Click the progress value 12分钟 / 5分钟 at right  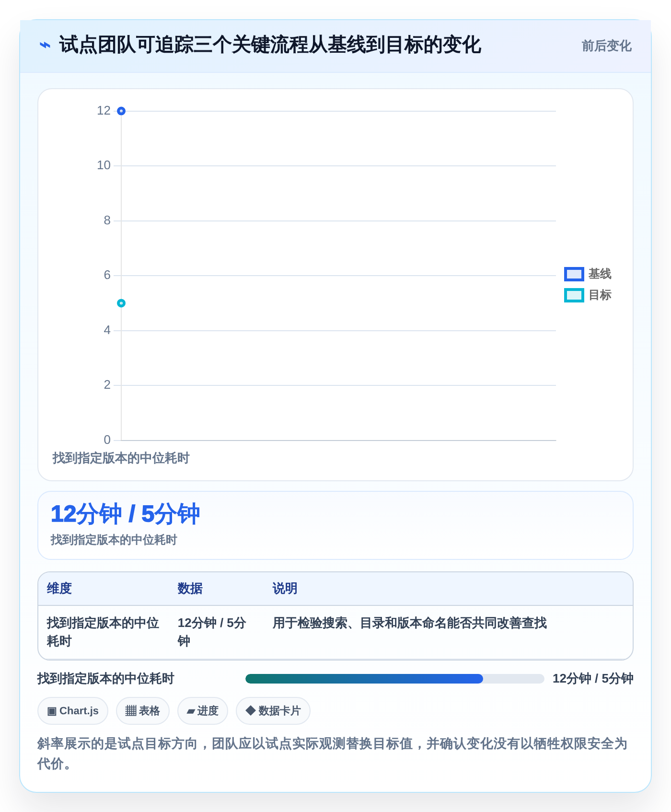tap(593, 679)
